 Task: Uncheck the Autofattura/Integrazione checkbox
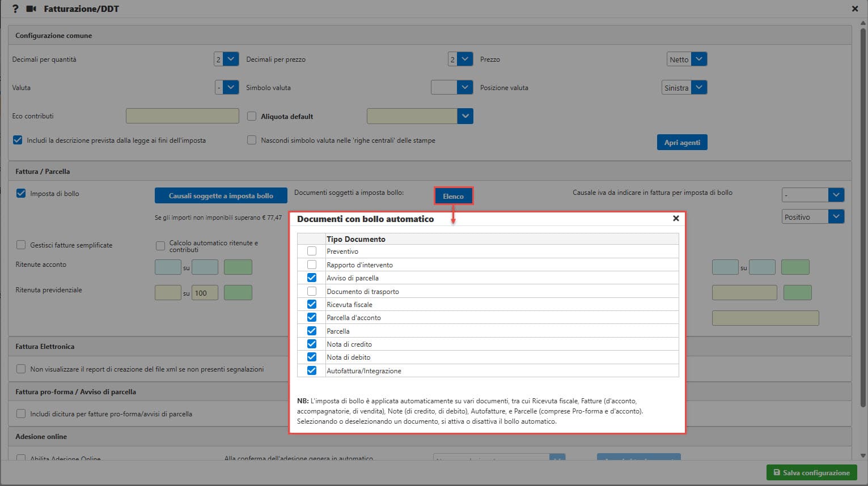click(312, 370)
